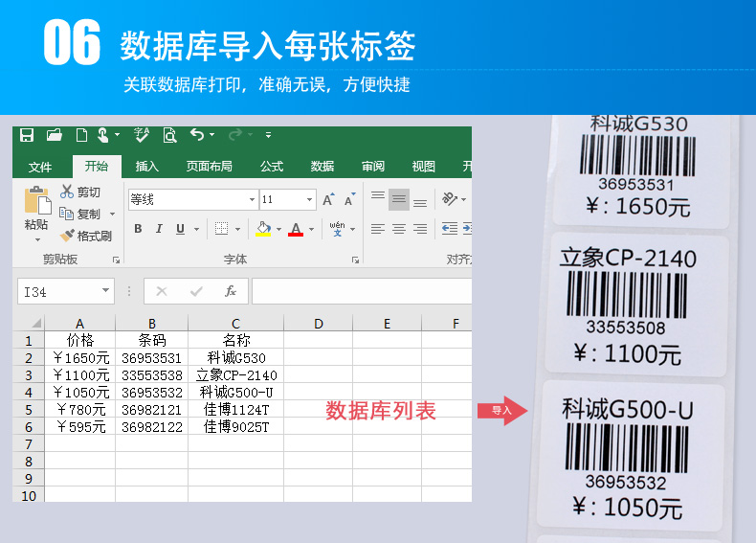Open the font size 11 dropdown
756x543 pixels.
tap(309, 199)
